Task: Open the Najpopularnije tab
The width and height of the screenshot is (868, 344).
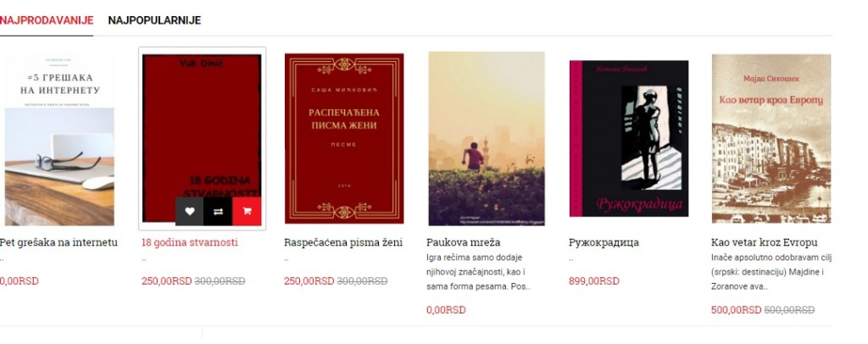Action: point(154,20)
